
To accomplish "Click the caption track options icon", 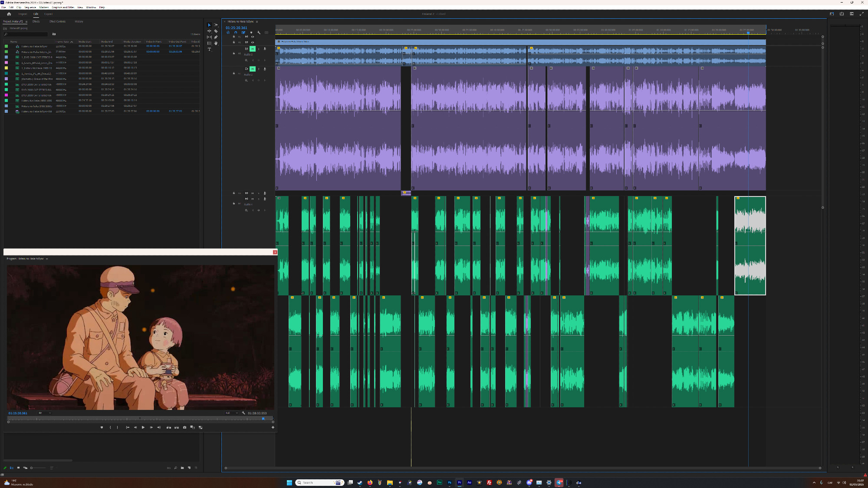I will [x=266, y=33].
